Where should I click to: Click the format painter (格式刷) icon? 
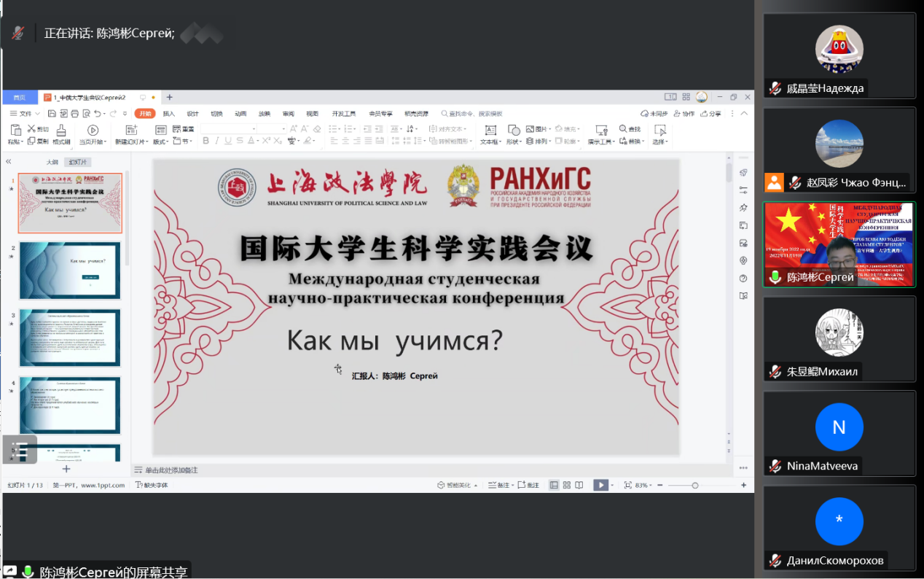point(61,130)
